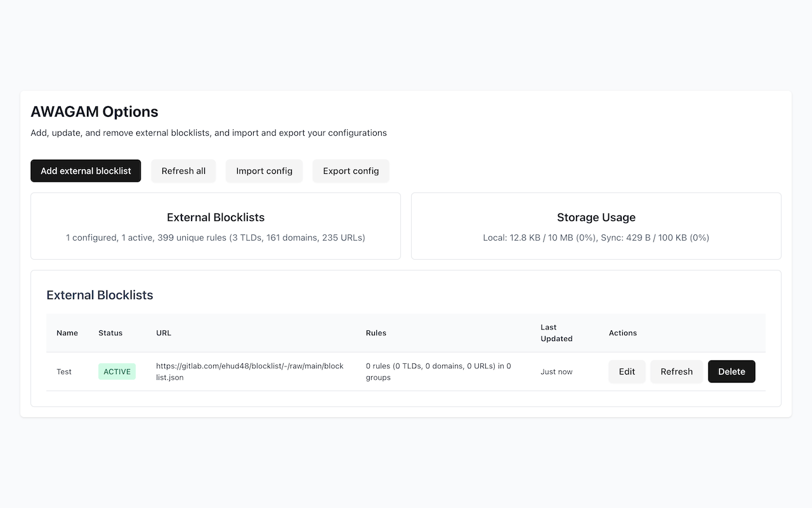This screenshot has width=812, height=508.
Task: Click the URL column header
Action: tap(163, 333)
